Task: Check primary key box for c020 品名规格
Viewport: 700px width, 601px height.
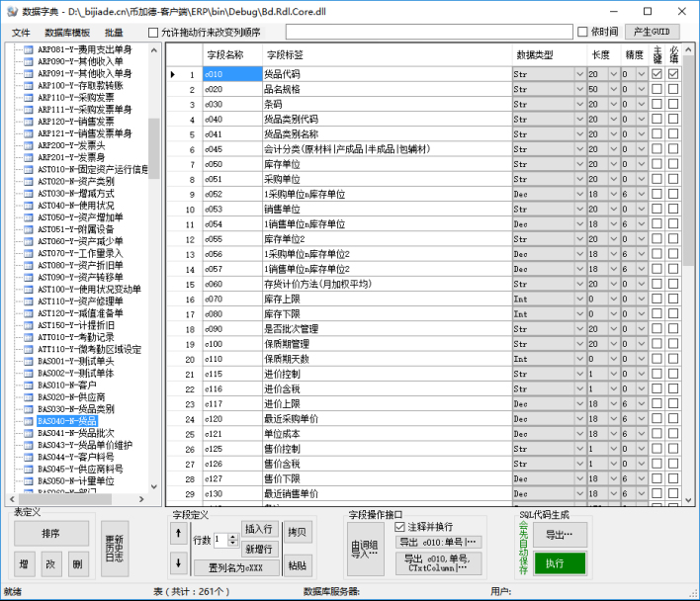Action: pyautogui.click(x=656, y=89)
